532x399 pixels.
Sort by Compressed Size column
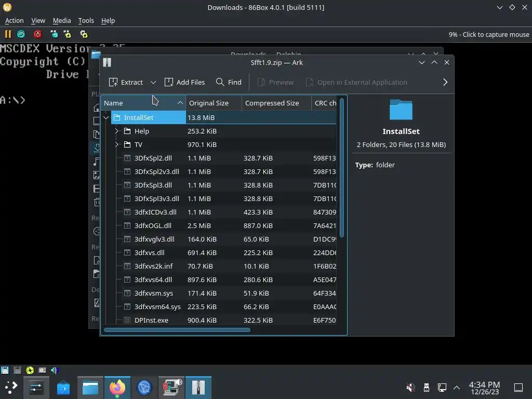point(276,103)
